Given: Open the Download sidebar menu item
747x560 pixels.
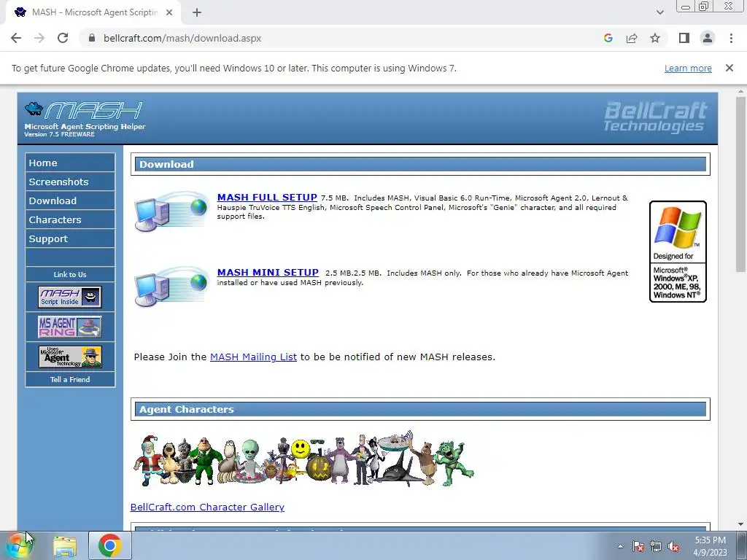Looking at the screenshot, I should 70,201.
